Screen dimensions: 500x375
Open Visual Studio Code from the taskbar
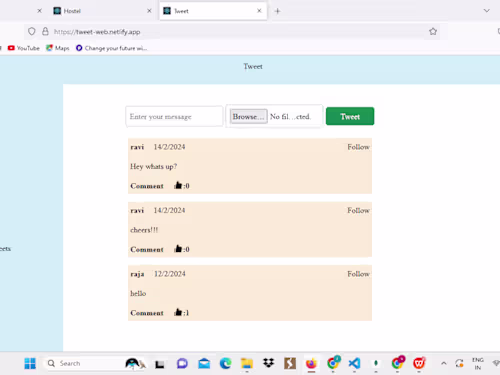tap(354, 363)
